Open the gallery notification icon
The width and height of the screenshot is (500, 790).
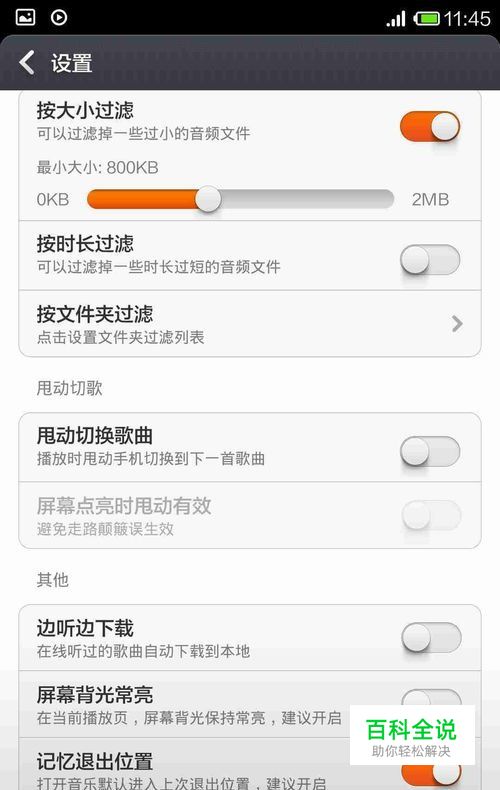tap(25, 18)
